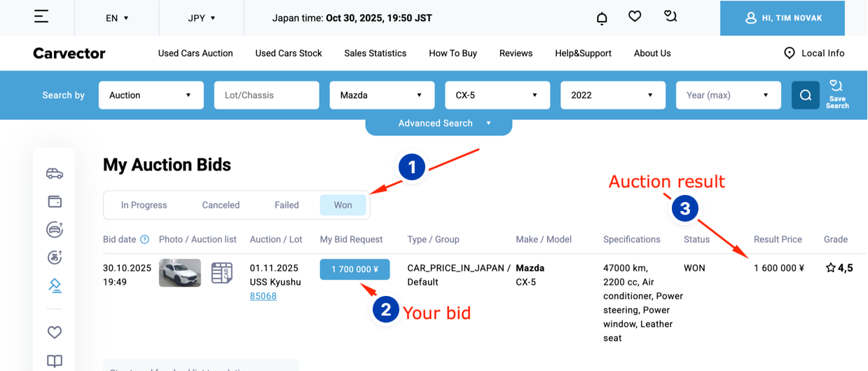Screen dimensions: 868x371
Task: Click the My Bid Request column header
Action: click(x=351, y=239)
